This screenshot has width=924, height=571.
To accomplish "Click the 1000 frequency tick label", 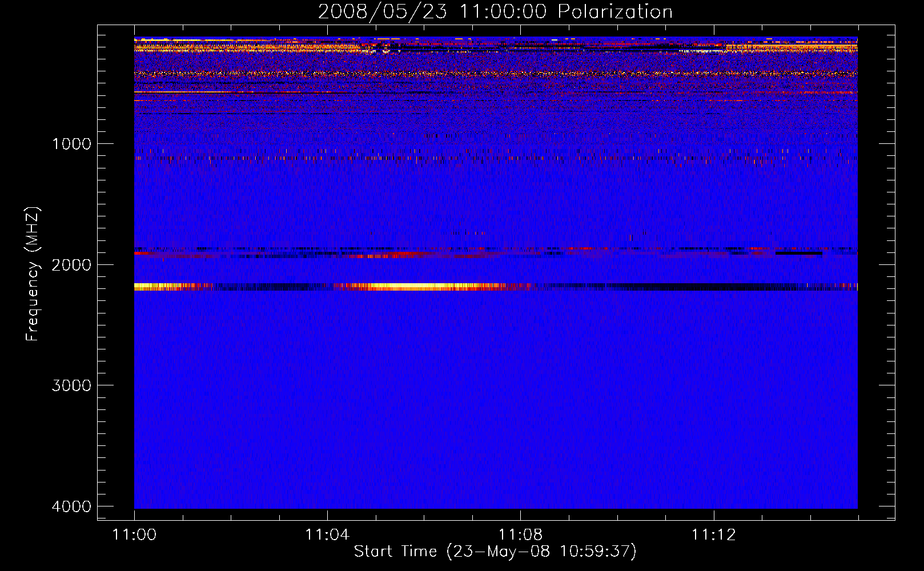I will [x=71, y=143].
